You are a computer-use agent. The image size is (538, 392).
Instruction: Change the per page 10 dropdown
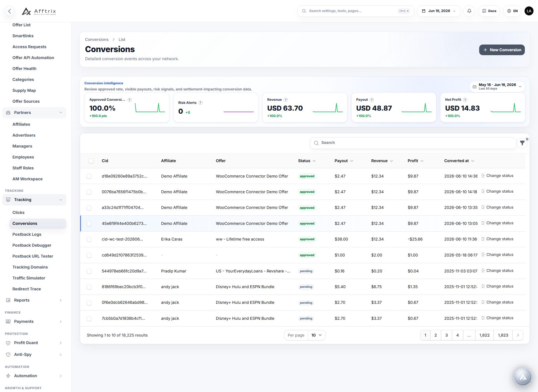tap(316, 335)
